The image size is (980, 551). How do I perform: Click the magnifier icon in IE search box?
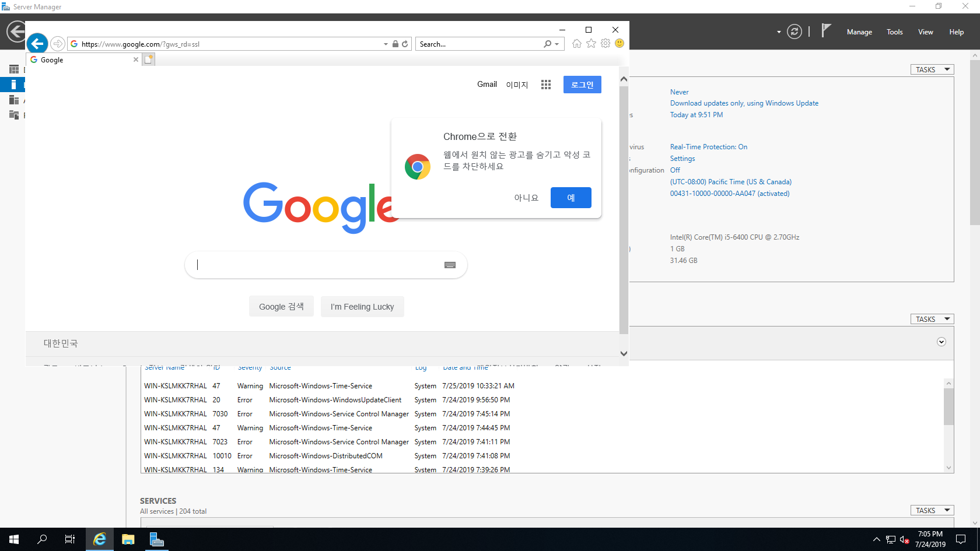click(x=547, y=44)
